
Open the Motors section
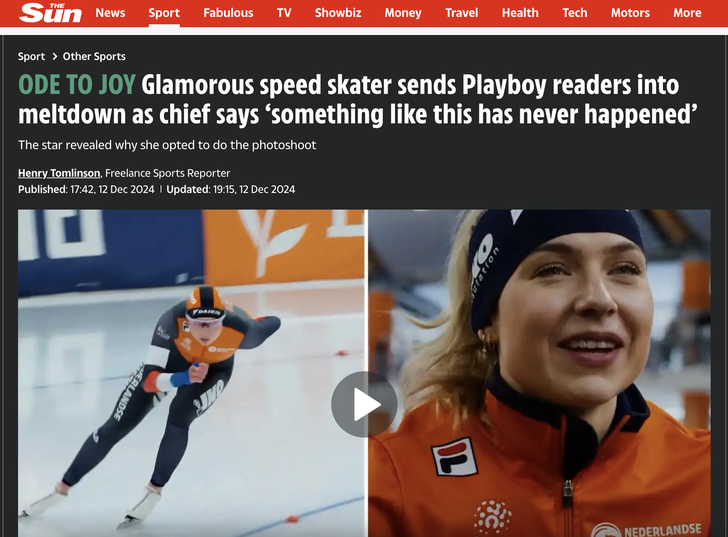point(630,13)
